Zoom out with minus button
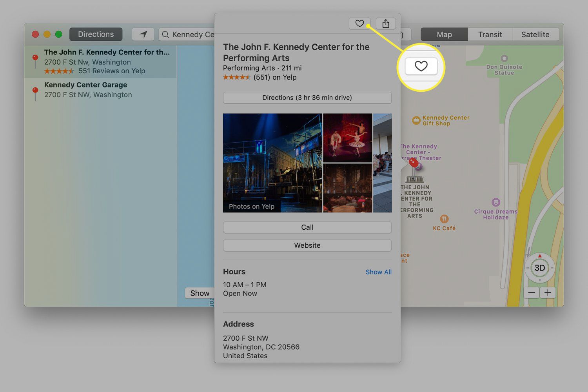This screenshot has width=588, height=392. [531, 292]
